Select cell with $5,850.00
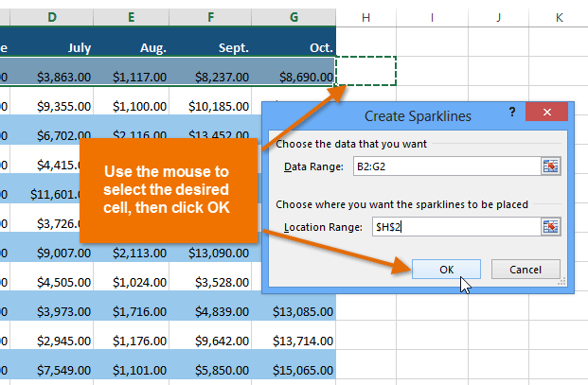Viewport: 588px width, 385px height. tap(210, 365)
